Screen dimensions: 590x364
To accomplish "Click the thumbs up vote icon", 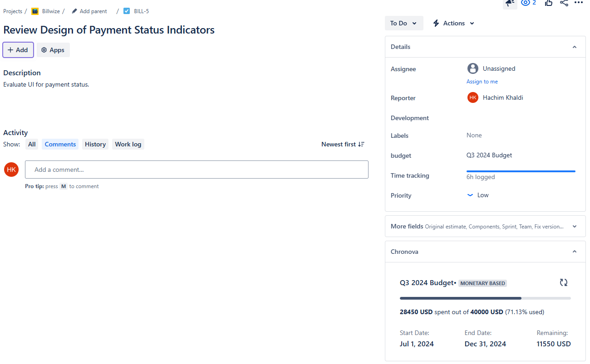I will tap(549, 3).
